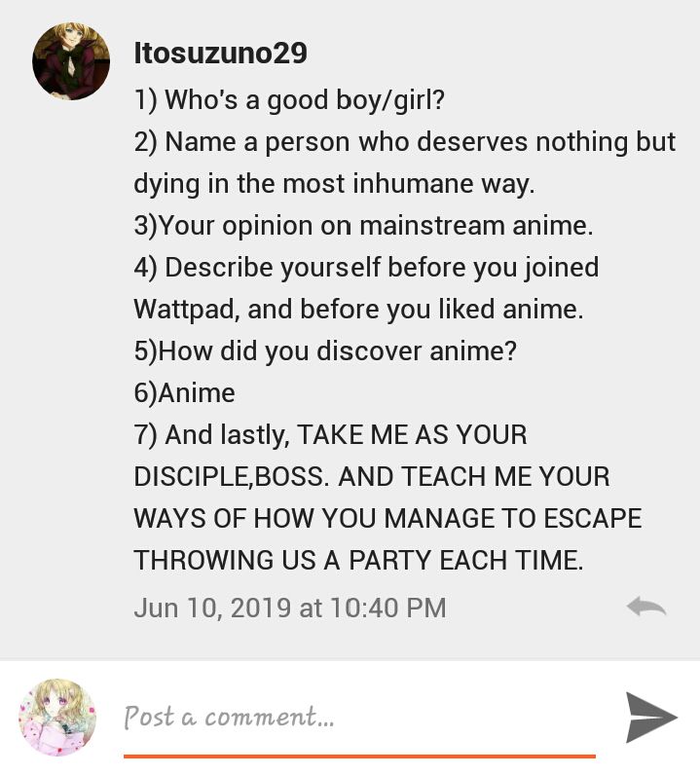Tap the word Wattpad in the comment

187,310
